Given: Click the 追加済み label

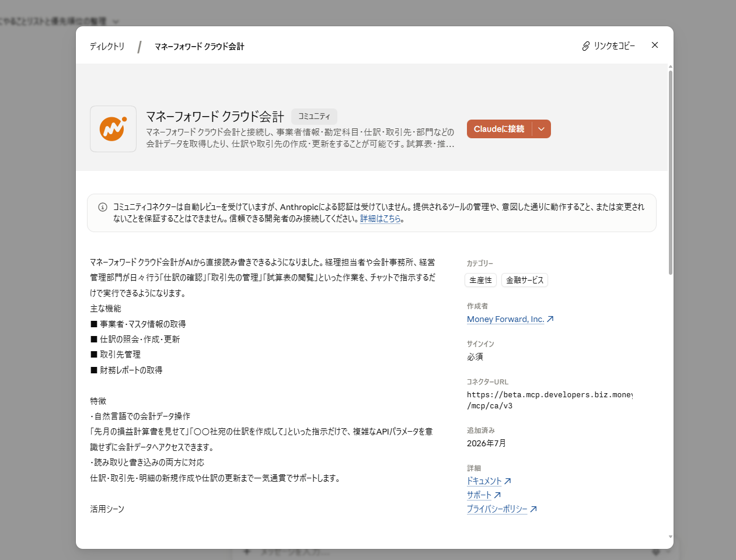Looking at the screenshot, I should point(481,430).
